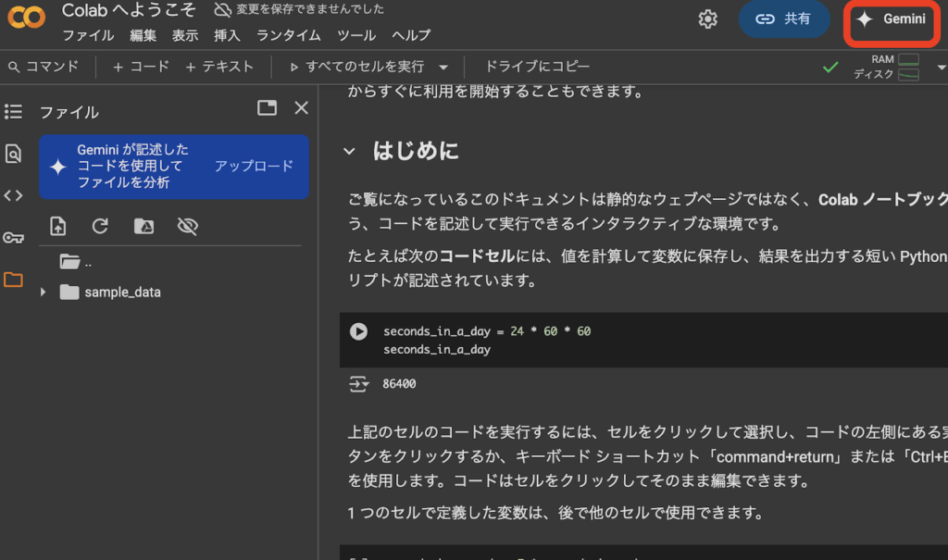Open the ヘルプ menu
Image resolution: width=948 pixels, height=560 pixels.
point(411,36)
